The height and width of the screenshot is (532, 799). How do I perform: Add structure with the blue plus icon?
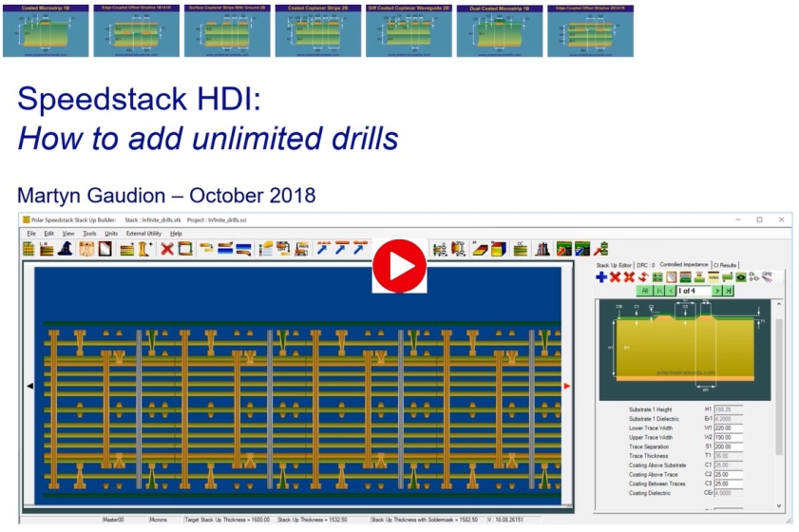coord(601,277)
